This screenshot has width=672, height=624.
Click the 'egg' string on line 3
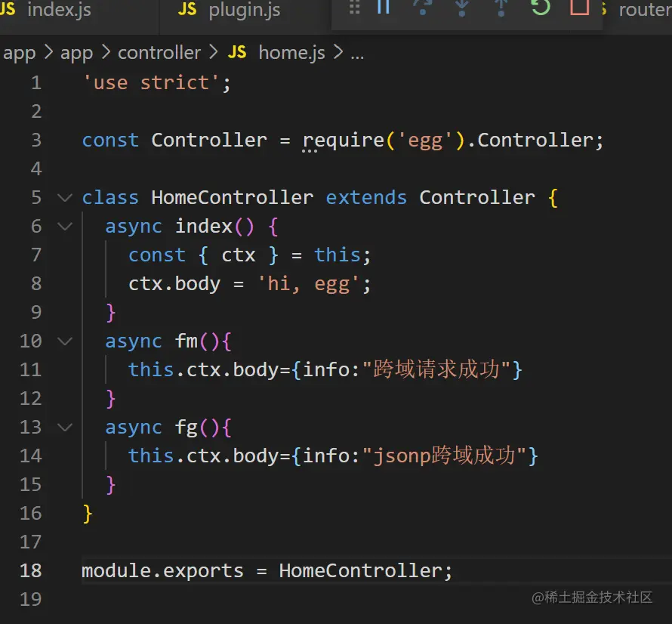(424, 141)
